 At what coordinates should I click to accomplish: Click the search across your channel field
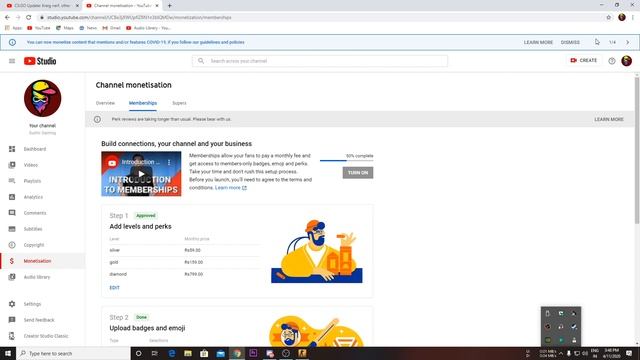[320, 61]
